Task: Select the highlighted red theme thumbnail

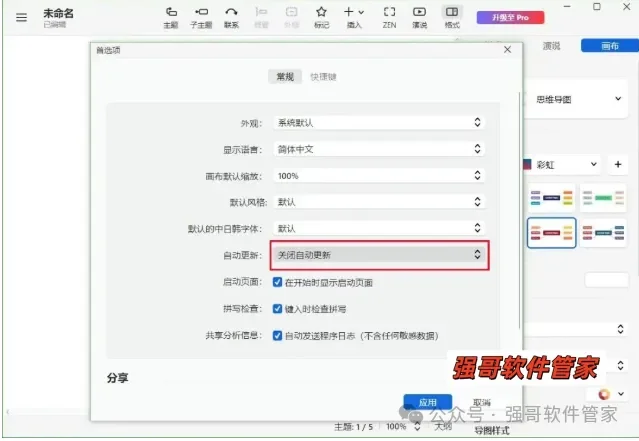Action: pyautogui.click(x=551, y=233)
